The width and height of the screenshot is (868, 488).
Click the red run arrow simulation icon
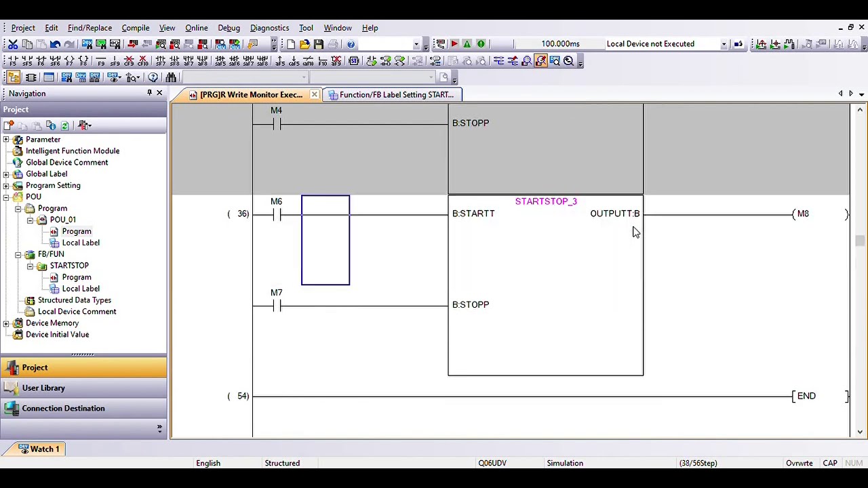coord(454,44)
